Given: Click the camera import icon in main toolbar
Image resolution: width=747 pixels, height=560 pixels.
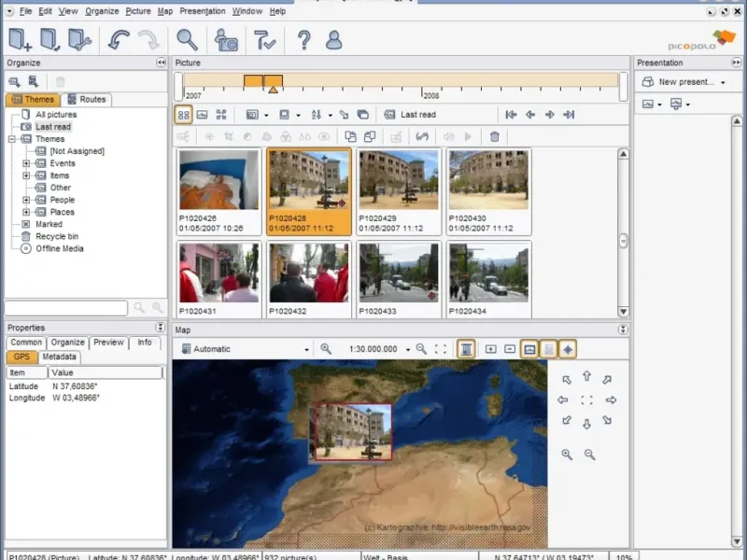Looking at the screenshot, I should pyautogui.click(x=226, y=39).
